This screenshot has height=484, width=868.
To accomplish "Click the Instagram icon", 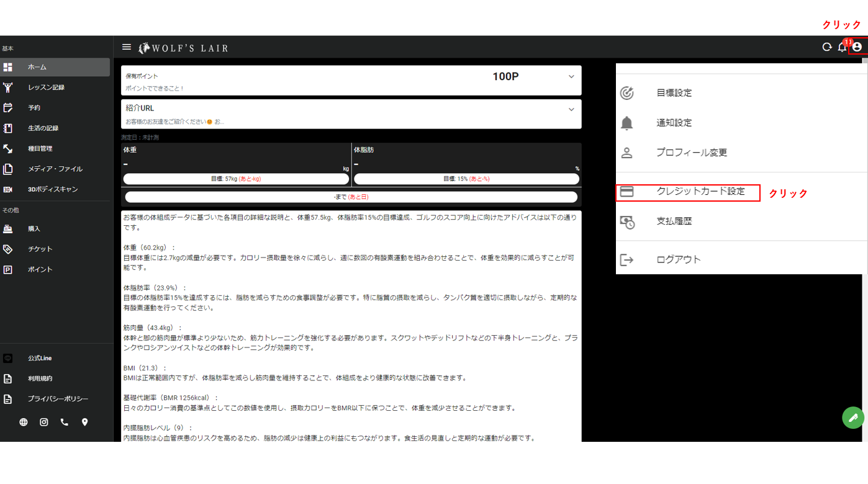I will pos(44,422).
